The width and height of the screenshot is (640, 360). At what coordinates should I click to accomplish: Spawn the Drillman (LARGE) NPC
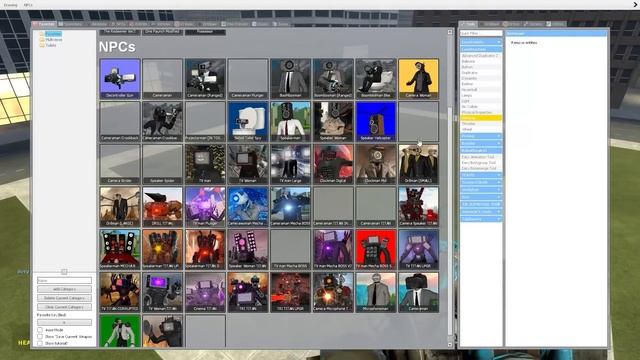click(120, 207)
